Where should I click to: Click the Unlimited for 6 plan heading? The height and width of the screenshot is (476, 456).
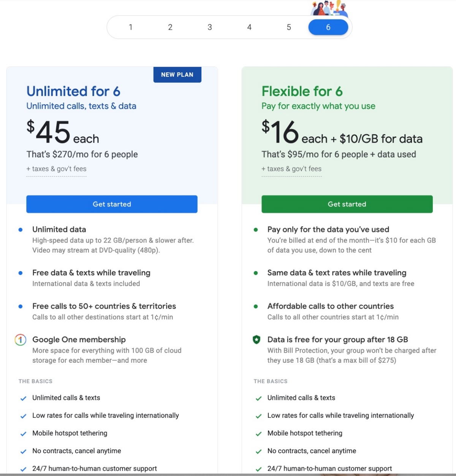[x=73, y=91]
